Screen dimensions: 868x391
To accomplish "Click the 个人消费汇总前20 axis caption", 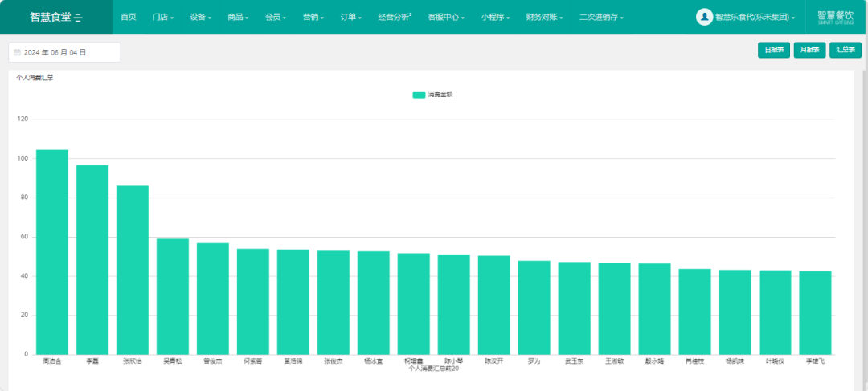I will (x=434, y=369).
